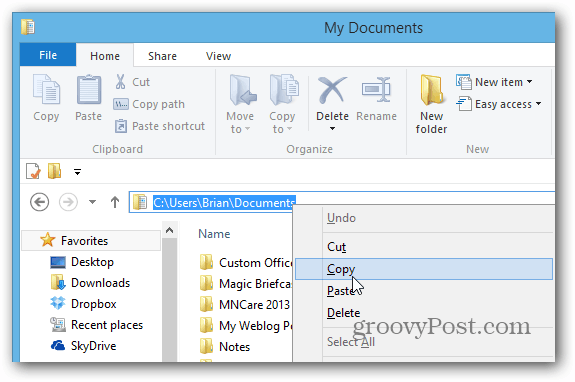Choose Cut in the context menu

(x=424, y=247)
